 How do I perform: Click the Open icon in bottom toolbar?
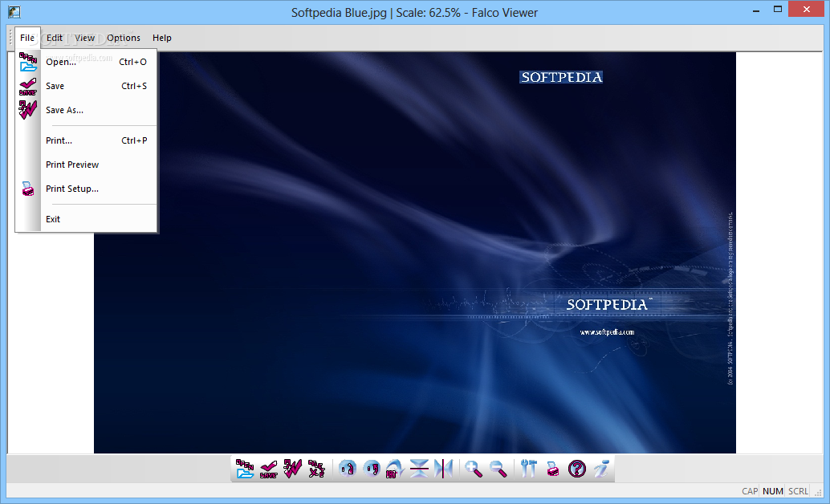tap(245, 469)
